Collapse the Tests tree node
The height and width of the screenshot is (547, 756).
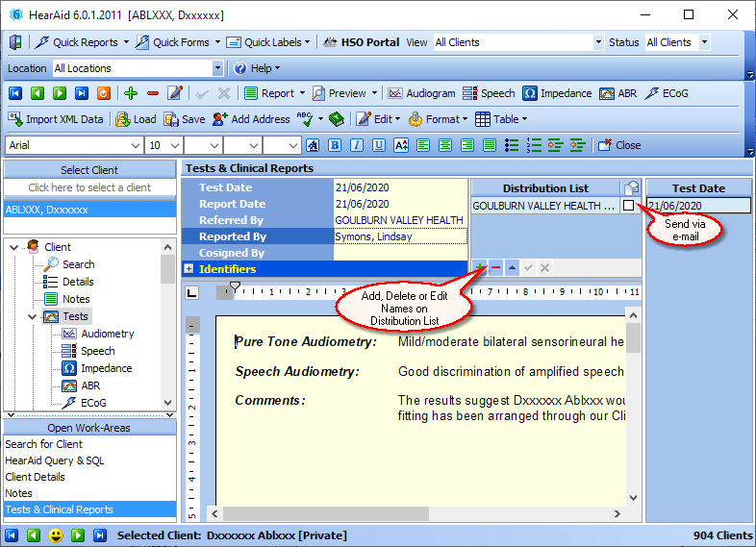(x=33, y=316)
